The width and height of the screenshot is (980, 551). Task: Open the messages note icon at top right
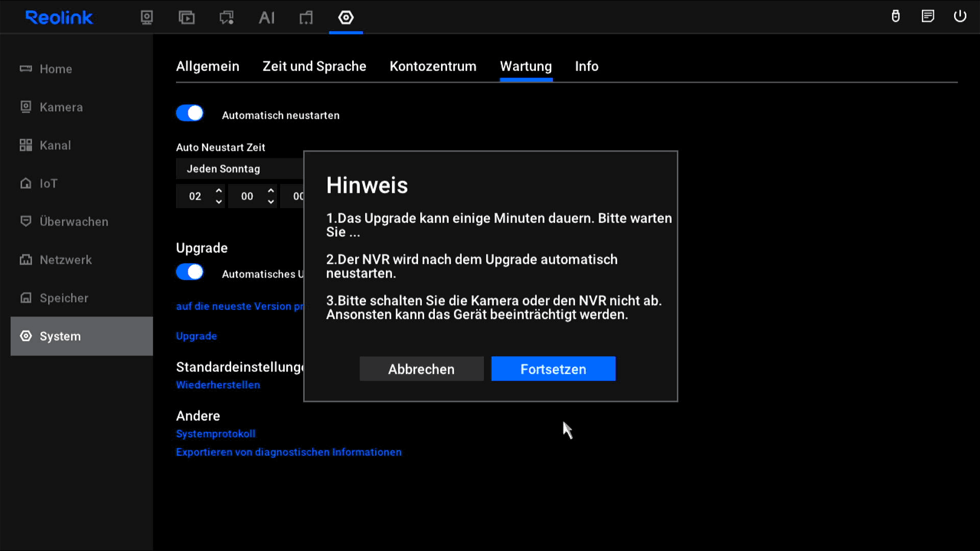point(928,16)
